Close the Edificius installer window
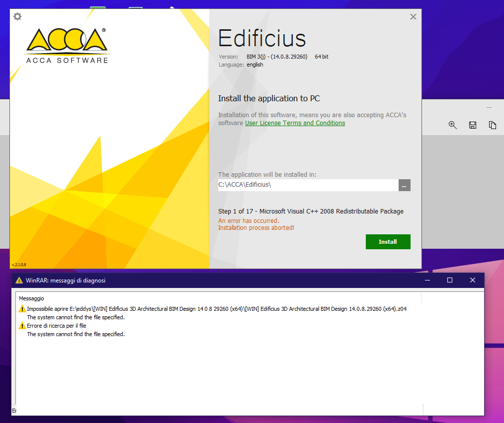 pyautogui.click(x=413, y=17)
